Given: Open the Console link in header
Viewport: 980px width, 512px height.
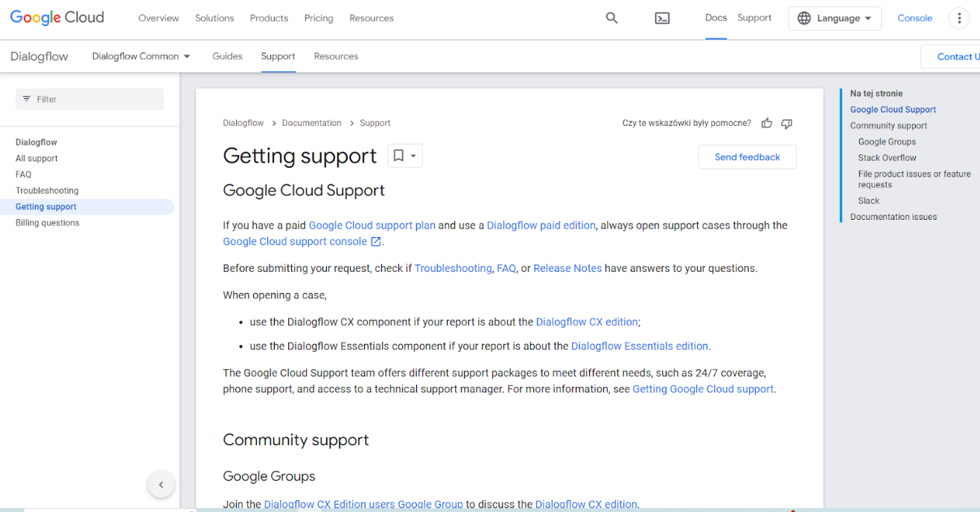Looking at the screenshot, I should click(914, 19).
